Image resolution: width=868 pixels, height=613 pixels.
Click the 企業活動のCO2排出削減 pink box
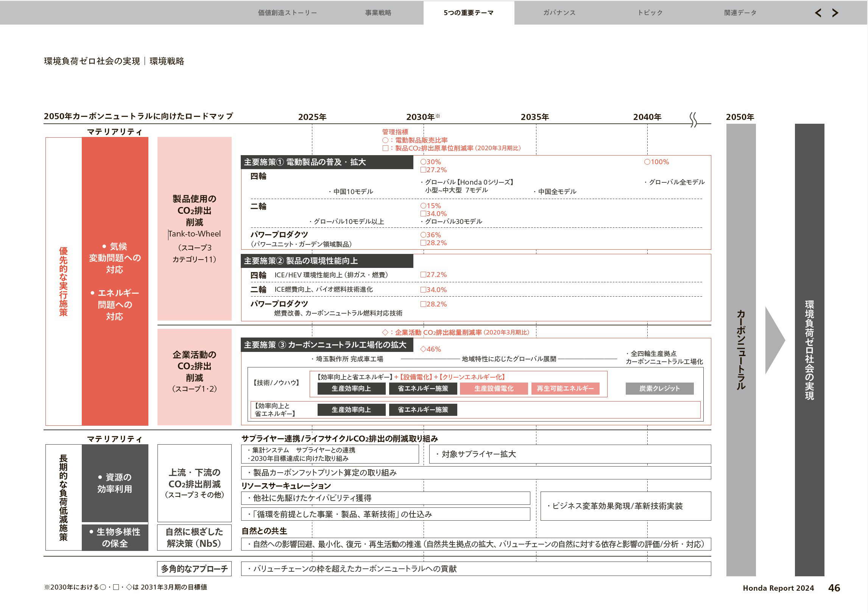tap(195, 377)
